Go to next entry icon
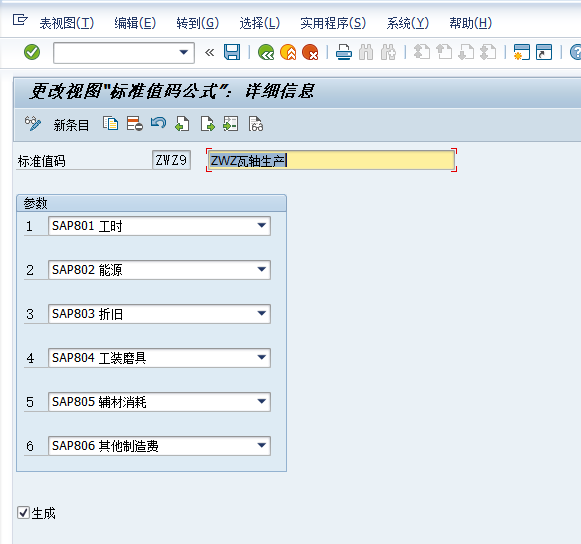This screenshot has height=544, width=581. tap(207, 124)
